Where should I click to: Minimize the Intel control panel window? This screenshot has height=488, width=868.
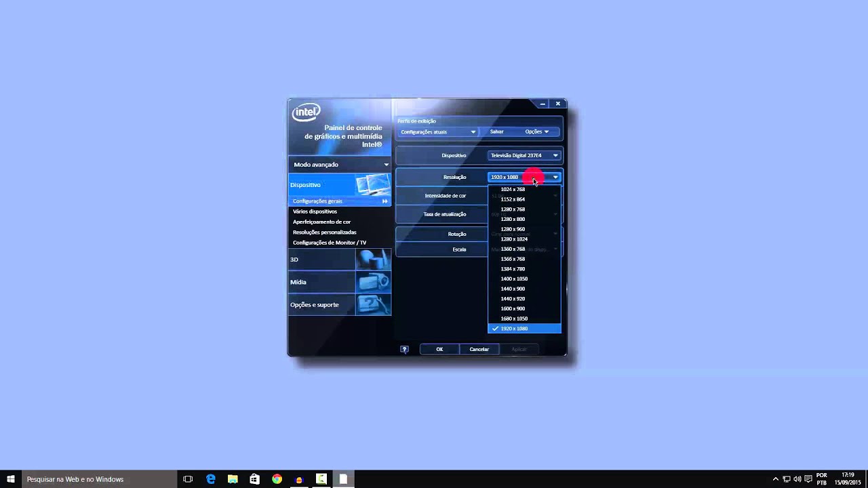pyautogui.click(x=542, y=104)
